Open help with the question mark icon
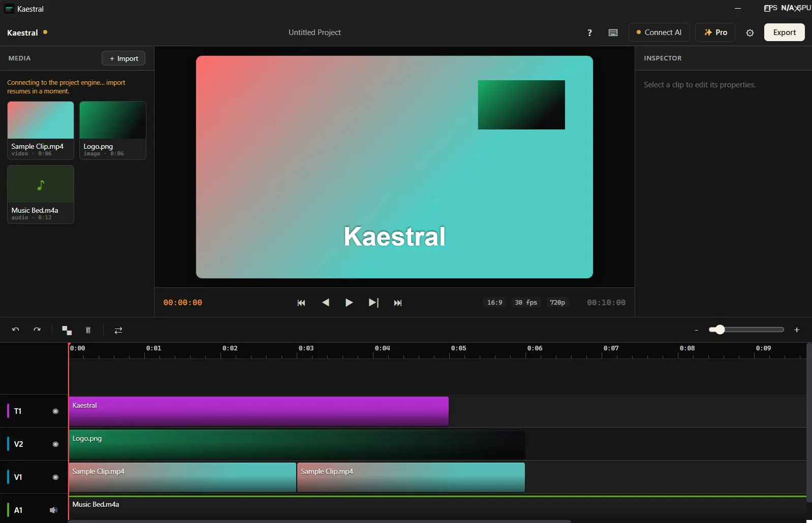This screenshot has width=812, height=523. coord(589,32)
